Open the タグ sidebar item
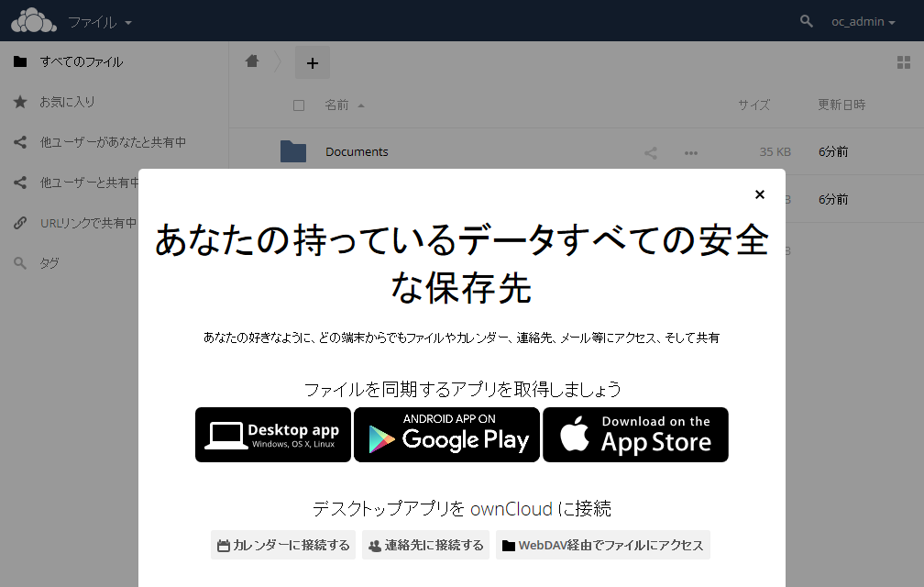This screenshot has width=924, height=587. click(x=70, y=263)
